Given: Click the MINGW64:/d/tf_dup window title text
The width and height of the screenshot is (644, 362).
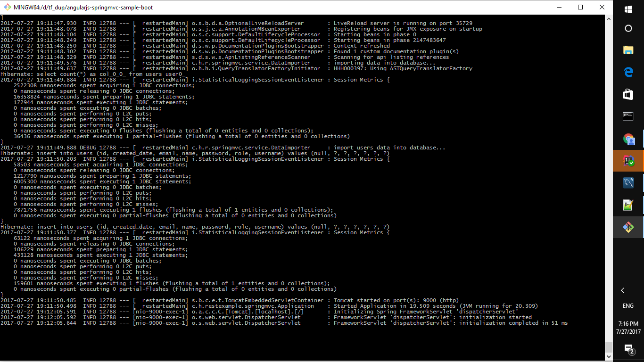Looking at the screenshot, I should (x=84, y=8).
